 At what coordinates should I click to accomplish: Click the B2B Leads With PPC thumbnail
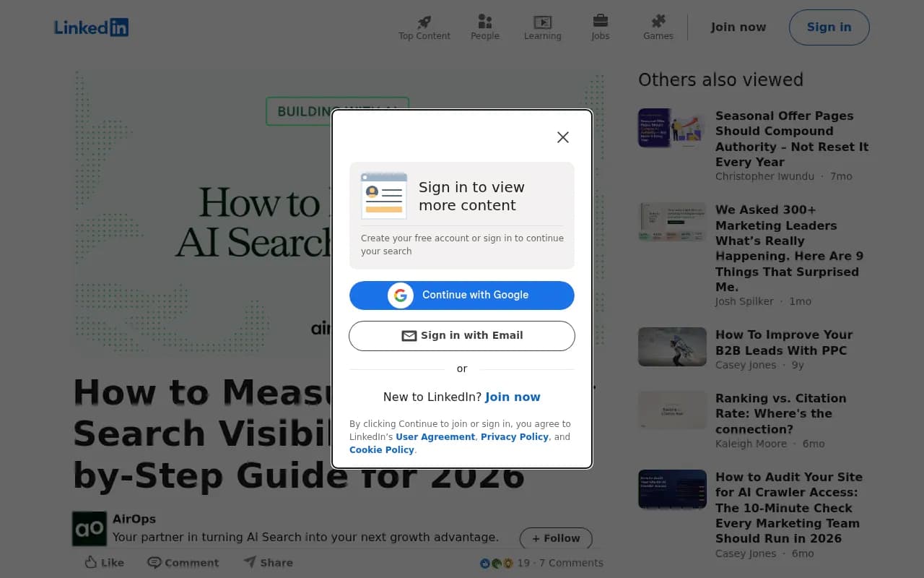(x=672, y=347)
